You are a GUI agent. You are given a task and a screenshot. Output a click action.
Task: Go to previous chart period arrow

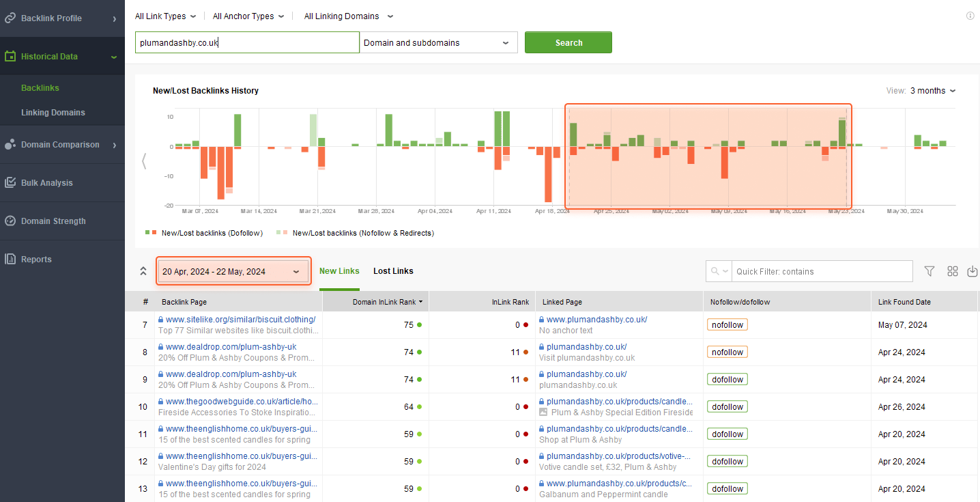click(x=144, y=161)
